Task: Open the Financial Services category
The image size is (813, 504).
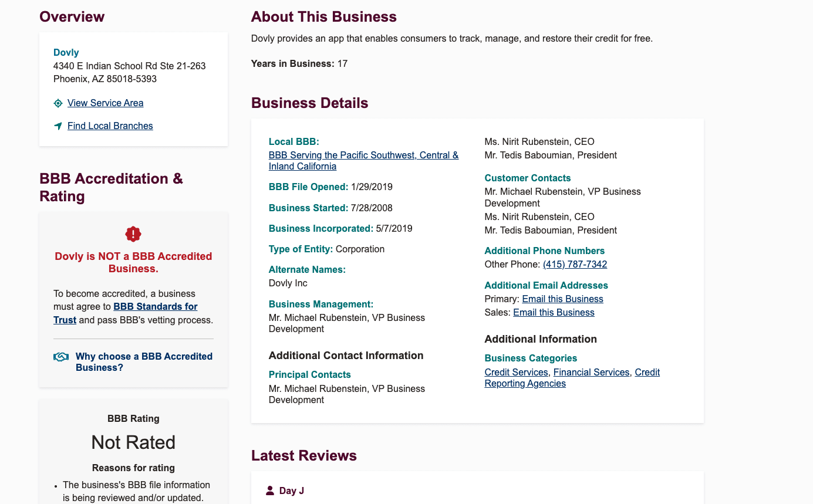Action: click(592, 372)
